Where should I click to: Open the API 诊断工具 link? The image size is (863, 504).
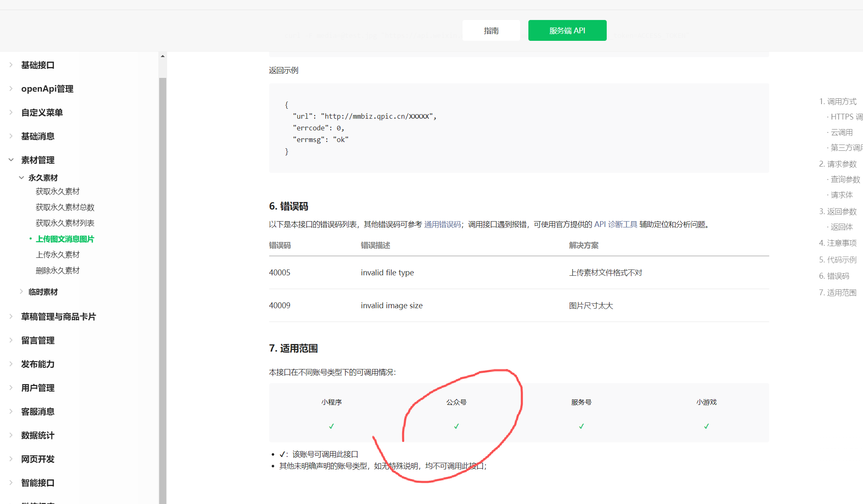[x=615, y=225]
